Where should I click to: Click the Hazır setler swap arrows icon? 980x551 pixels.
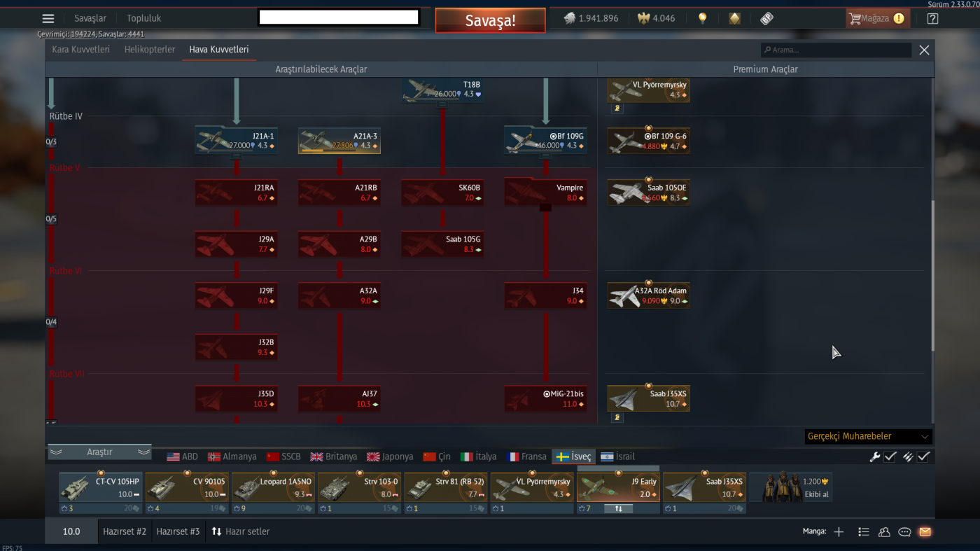pyautogui.click(x=216, y=532)
